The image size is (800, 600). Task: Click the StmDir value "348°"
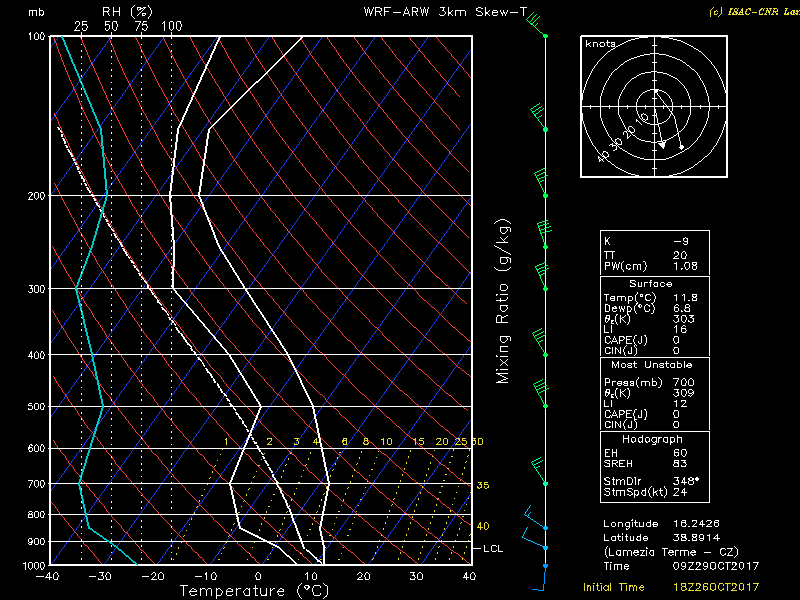(685, 481)
